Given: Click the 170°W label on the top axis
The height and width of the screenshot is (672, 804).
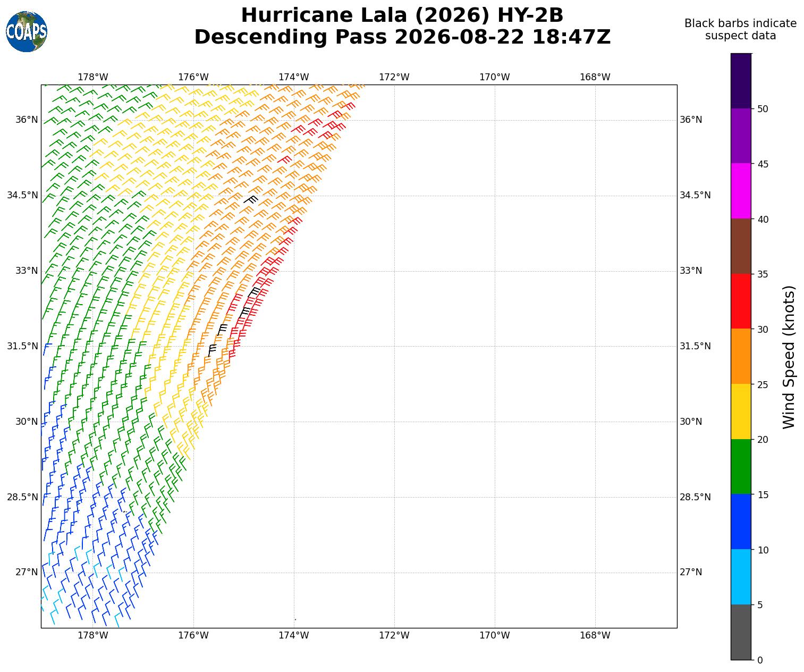Looking at the screenshot, I should [495, 77].
